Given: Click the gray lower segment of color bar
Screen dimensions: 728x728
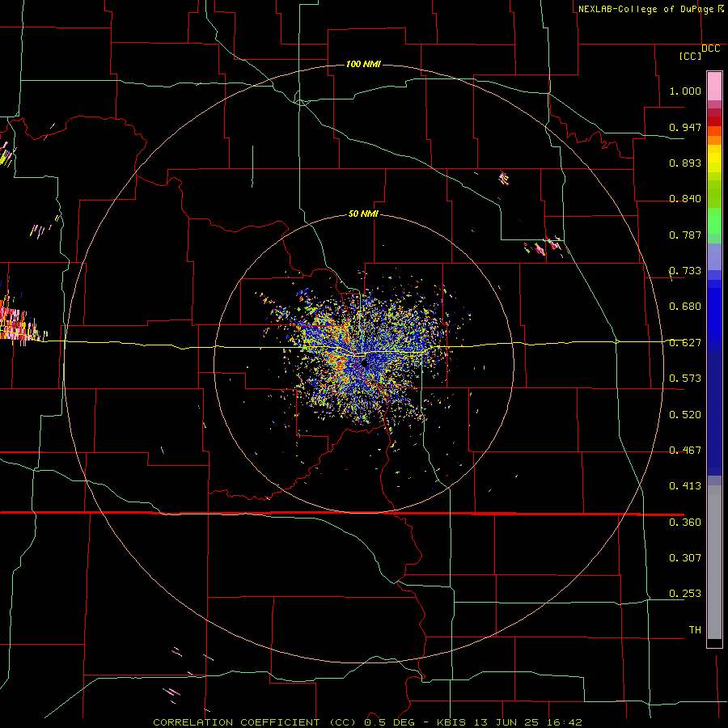Looking at the screenshot, I should point(714,562).
